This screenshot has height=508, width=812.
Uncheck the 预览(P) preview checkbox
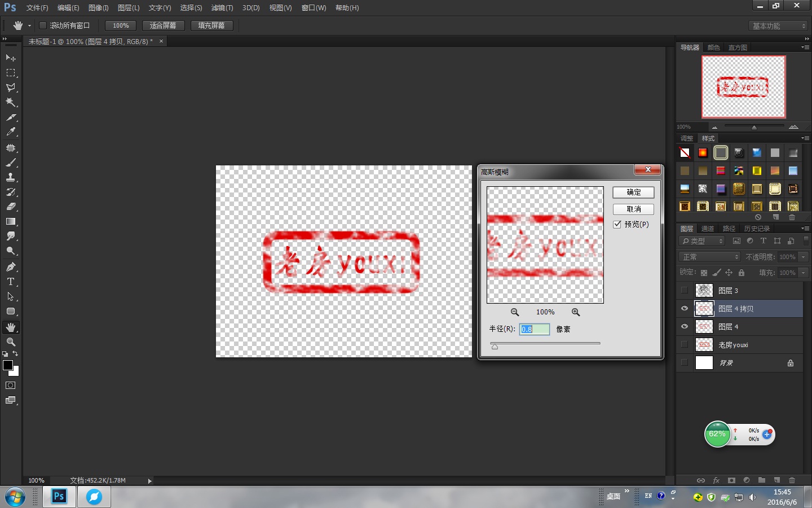[x=617, y=225]
